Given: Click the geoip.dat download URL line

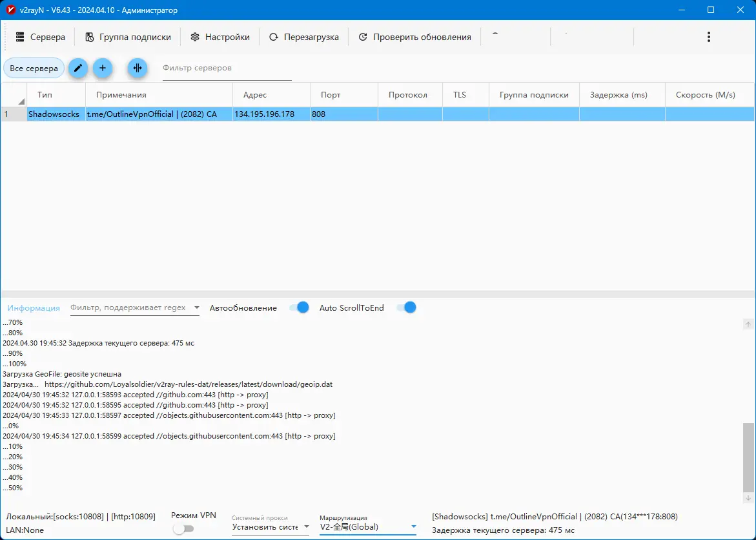Looking at the screenshot, I should coord(167,384).
